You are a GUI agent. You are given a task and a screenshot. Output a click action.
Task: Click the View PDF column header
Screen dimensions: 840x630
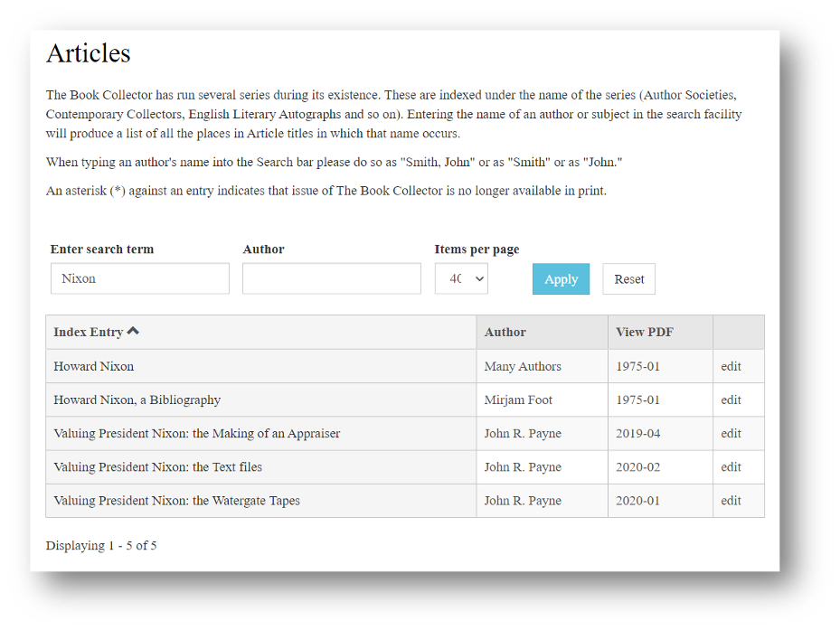tap(645, 332)
